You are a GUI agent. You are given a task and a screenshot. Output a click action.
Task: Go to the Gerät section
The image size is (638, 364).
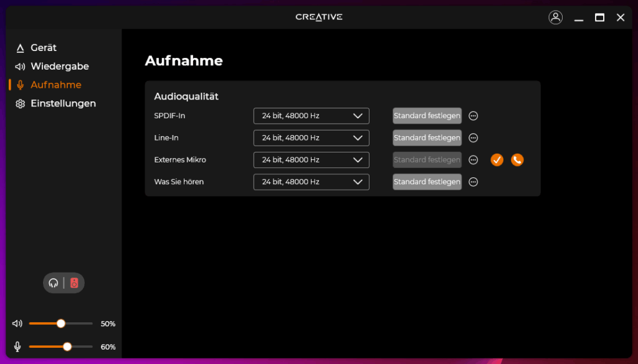[x=43, y=48]
